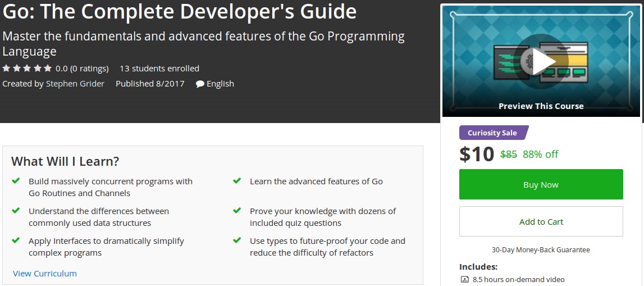Click checkmark beside Apply Interfaces item
Viewport: 644px width, 286px height.
pyautogui.click(x=16, y=240)
